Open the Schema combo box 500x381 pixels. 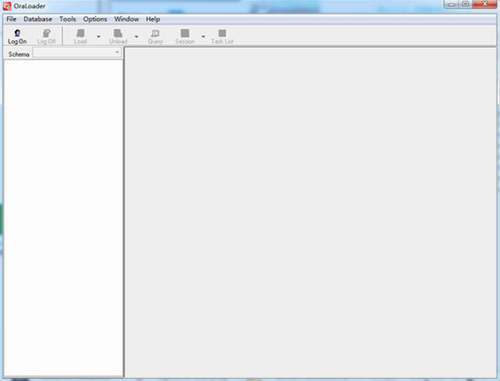(77, 53)
